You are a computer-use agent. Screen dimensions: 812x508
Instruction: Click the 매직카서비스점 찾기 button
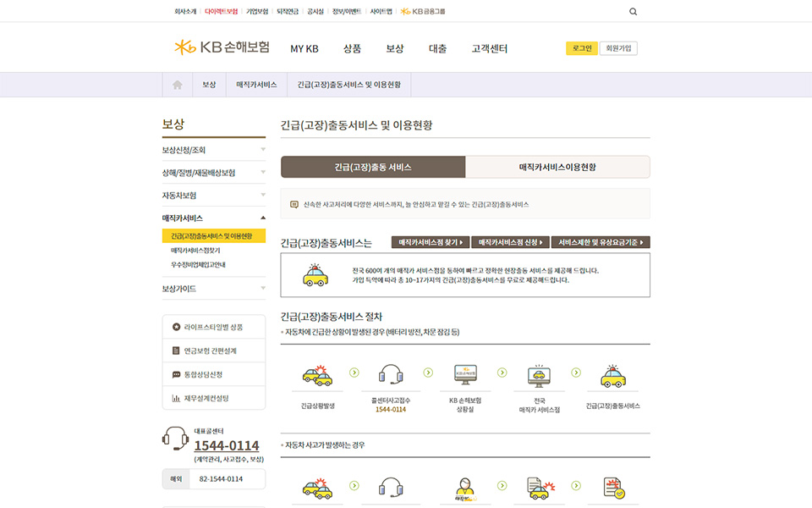click(x=431, y=242)
